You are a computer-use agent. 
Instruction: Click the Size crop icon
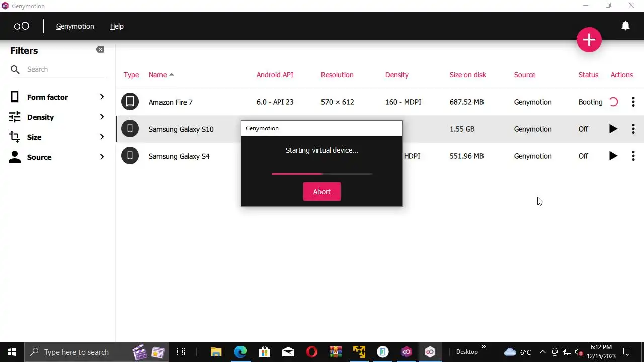[x=15, y=137]
